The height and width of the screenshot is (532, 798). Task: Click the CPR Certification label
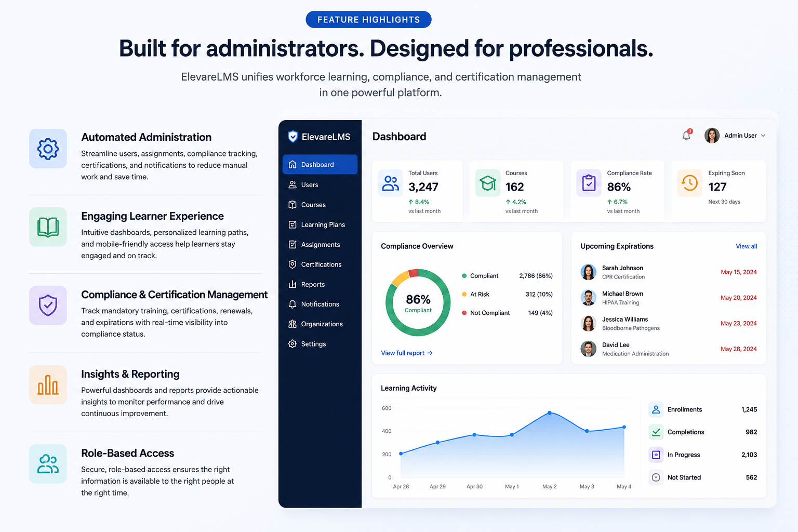point(623,277)
